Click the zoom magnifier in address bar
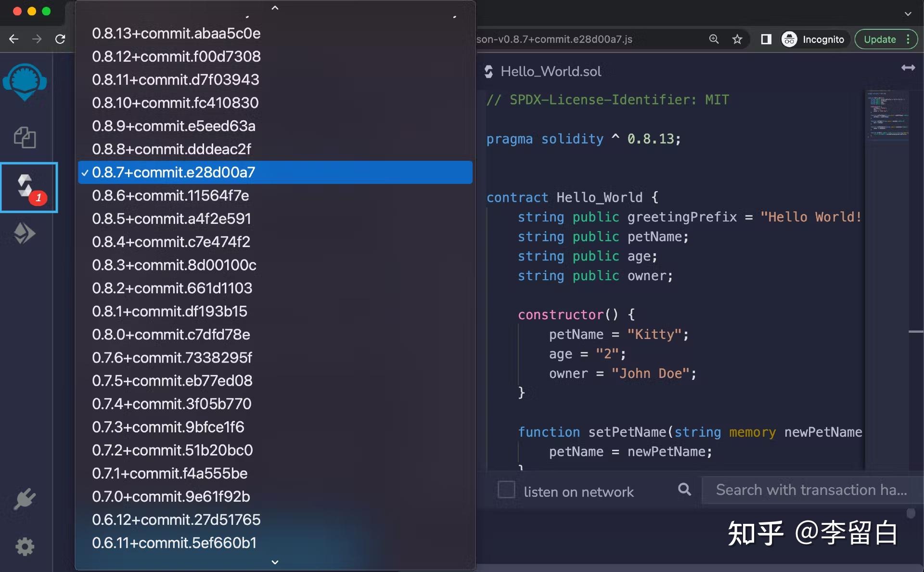 click(x=714, y=39)
